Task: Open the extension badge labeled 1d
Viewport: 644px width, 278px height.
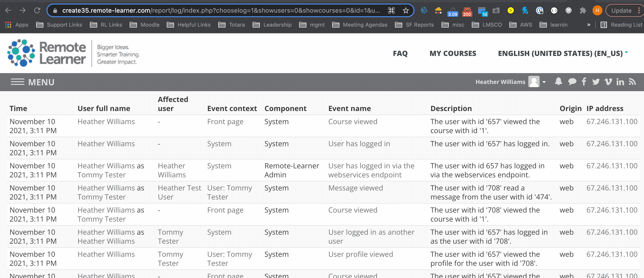Action: click(x=482, y=12)
